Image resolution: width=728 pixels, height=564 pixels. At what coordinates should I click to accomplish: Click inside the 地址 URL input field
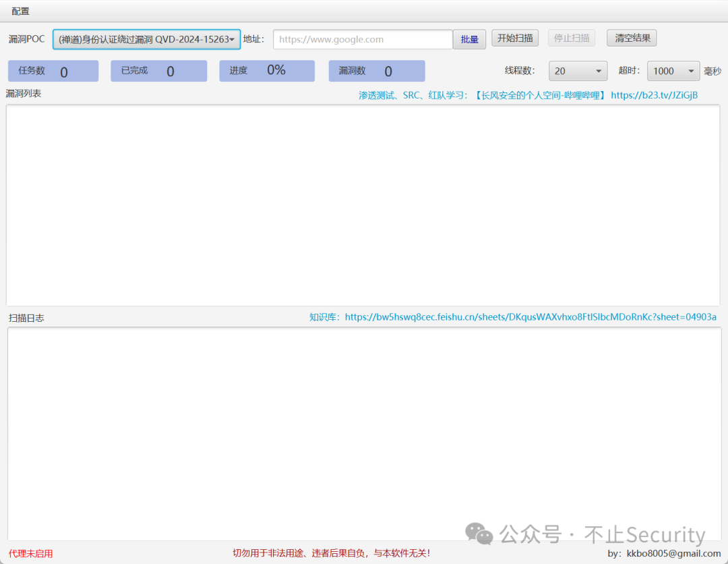362,38
